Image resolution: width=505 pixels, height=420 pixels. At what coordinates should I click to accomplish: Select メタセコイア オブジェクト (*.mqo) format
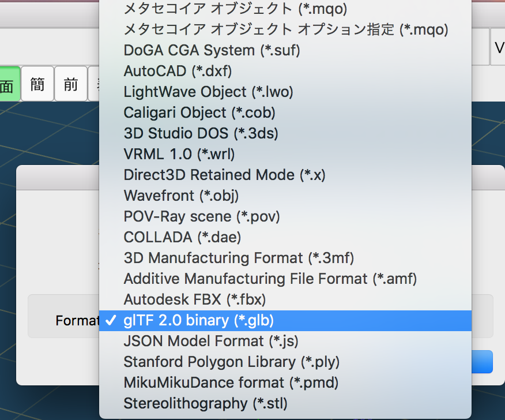(x=285, y=9)
